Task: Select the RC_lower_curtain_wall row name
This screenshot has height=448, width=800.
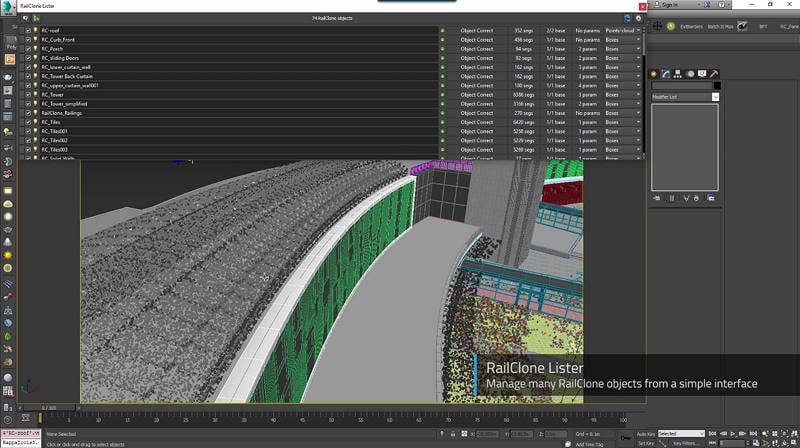Action: [66, 67]
